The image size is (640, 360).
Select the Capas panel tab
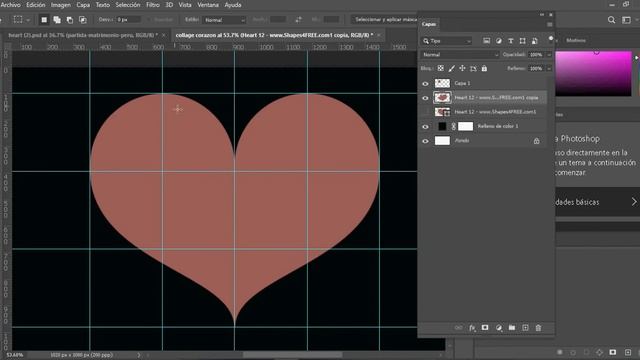[429, 24]
